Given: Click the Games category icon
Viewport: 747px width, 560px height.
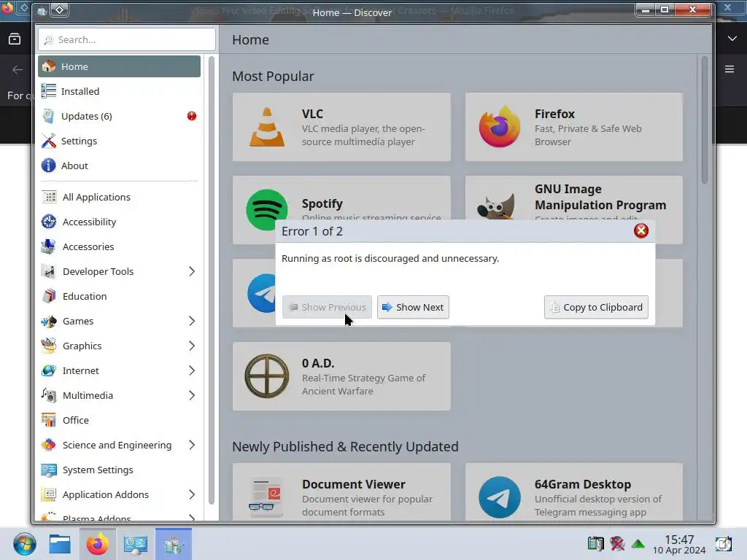Looking at the screenshot, I should [49, 321].
